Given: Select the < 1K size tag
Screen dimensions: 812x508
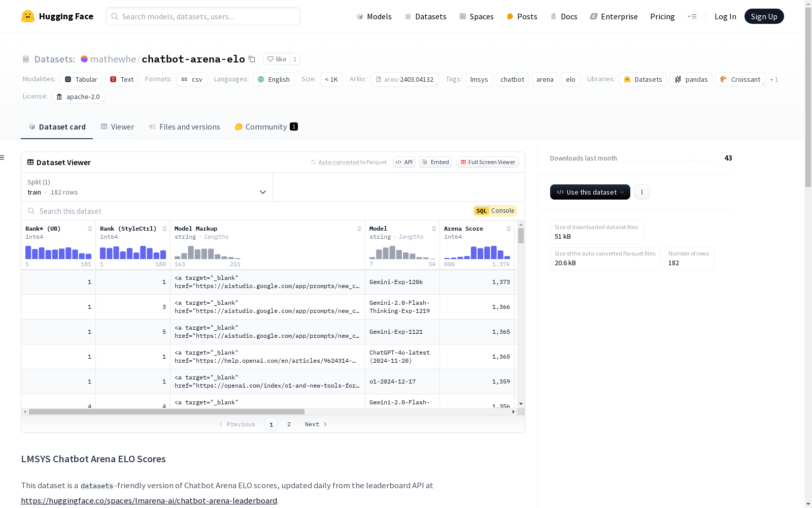Looking at the screenshot, I should pos(331,79).
